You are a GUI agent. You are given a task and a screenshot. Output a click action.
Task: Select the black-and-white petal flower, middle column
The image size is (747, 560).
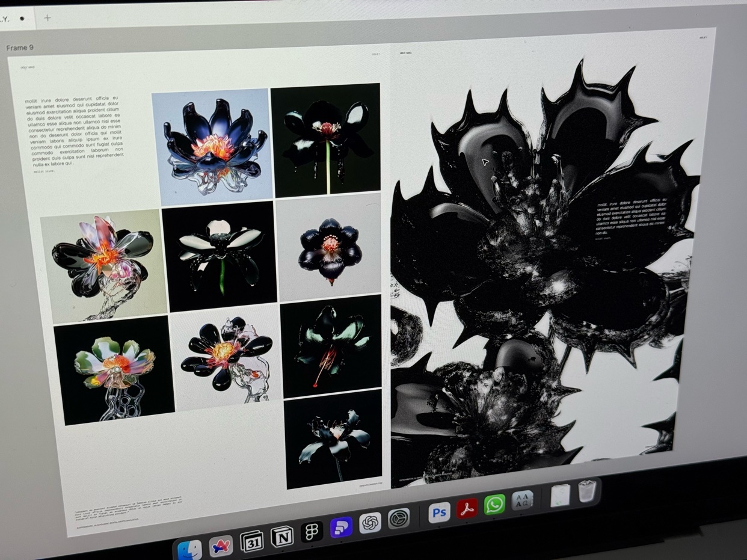(x=221, y=256)
